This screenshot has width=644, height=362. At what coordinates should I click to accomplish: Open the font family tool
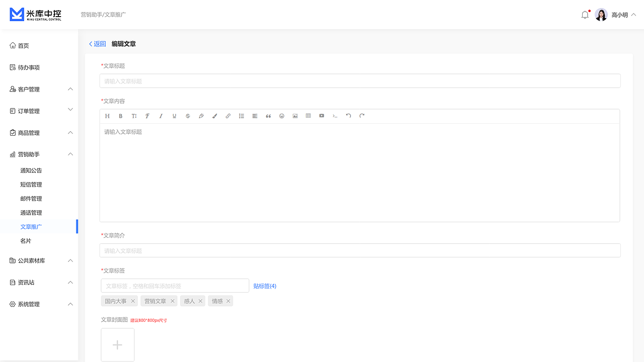point(147,116)
